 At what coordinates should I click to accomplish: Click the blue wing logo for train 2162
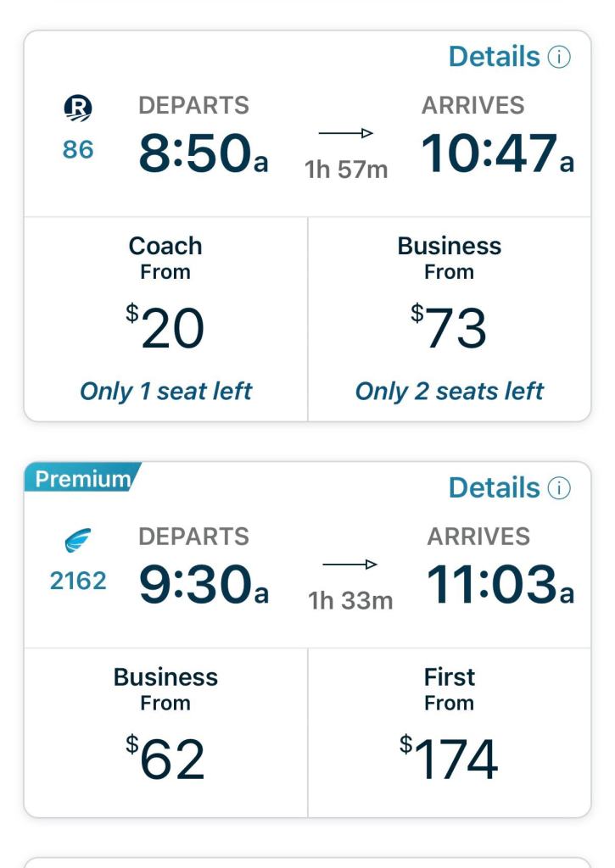coord(79,541)
